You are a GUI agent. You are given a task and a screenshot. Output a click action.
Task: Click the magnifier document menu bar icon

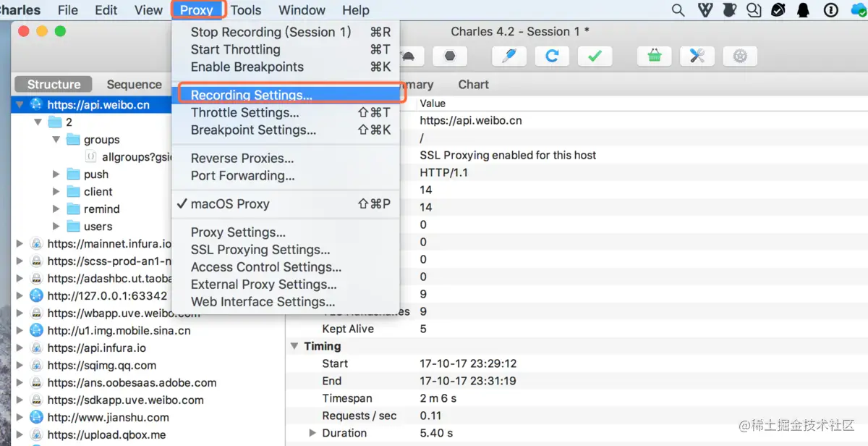(x=754, y=10)
